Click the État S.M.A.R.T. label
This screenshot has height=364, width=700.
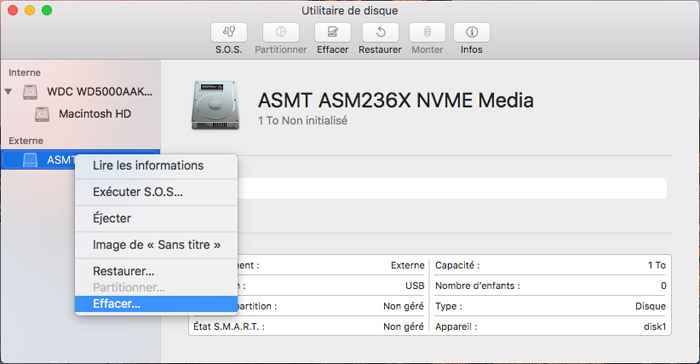pyautogui.click(x=229, y=327)
